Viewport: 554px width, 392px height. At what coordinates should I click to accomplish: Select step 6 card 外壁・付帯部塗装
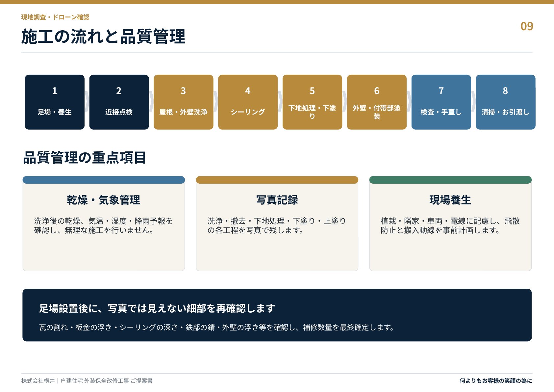377,102
